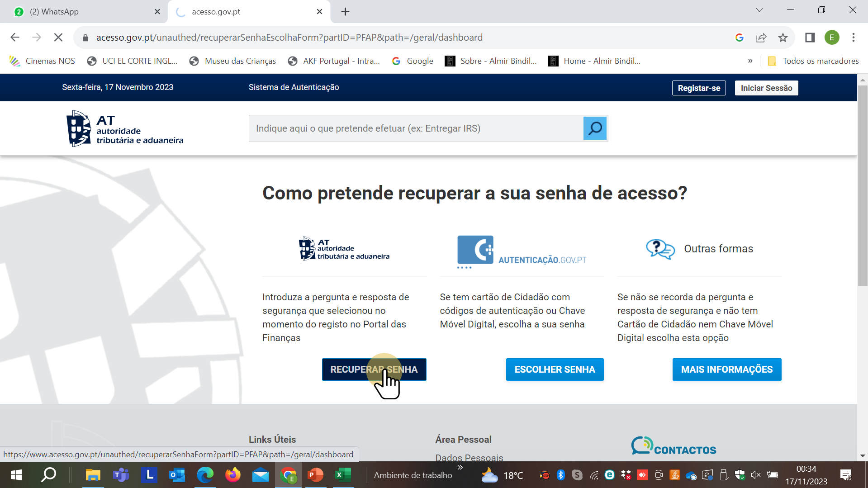The width and height of the screenshot is (868, 488).
Task: Open the tab search dropdown arrow
Action: pos(759,10)
